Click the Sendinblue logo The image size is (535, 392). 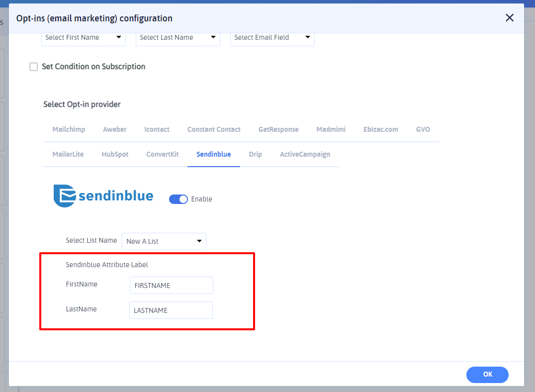click(103, 196)
